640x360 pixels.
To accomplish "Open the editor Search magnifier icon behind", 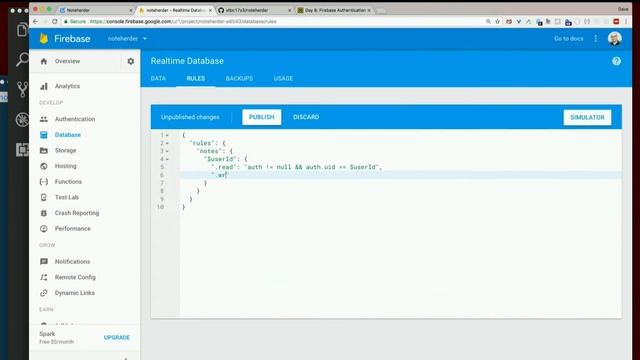I will click(x=22, y=60).
